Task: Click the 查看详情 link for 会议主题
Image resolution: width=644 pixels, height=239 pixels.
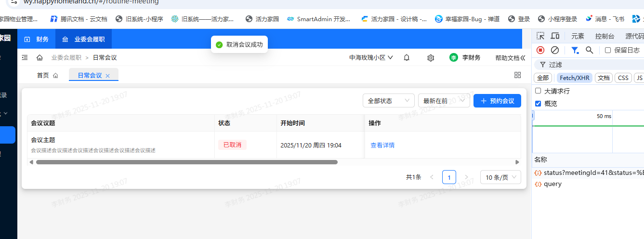Action: tap(382, 145)
